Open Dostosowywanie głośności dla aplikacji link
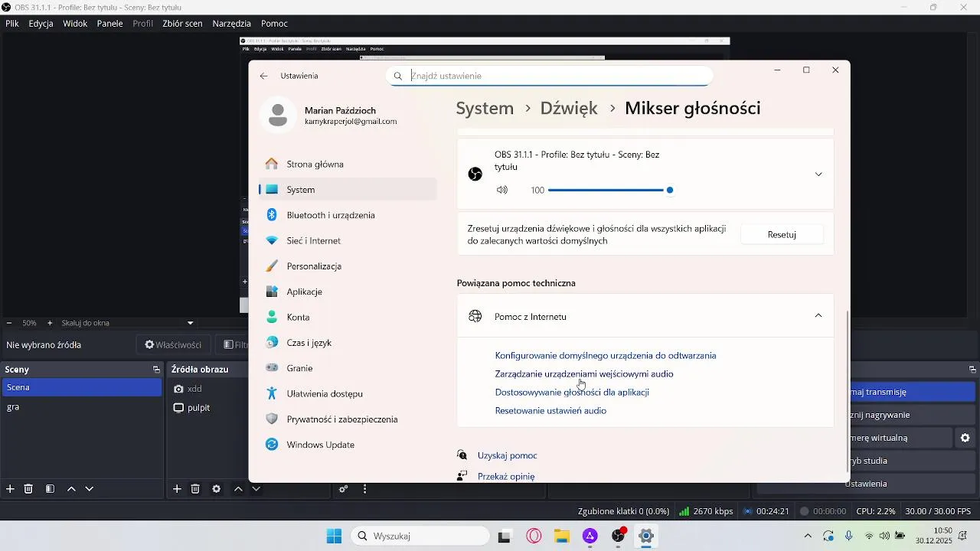Viewport: 980px width, 551px height. click(x=572, y=393)
